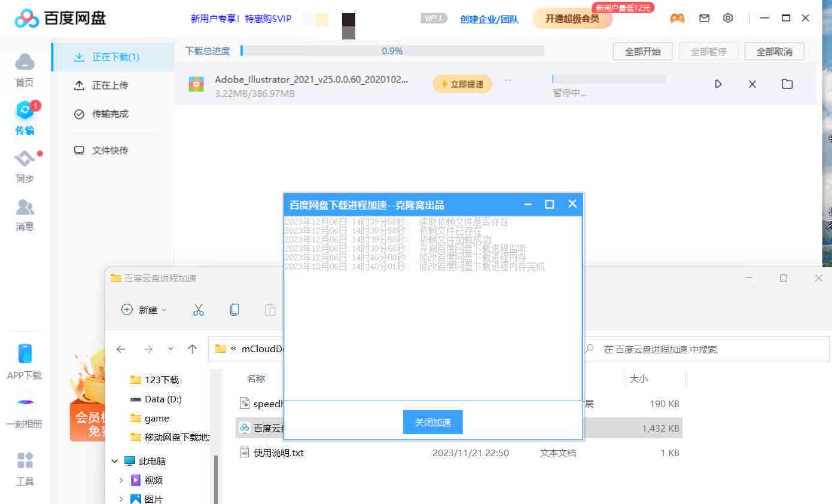This screenshot has height=504, width=832.
Task: Open the 创建企业/团队 link
Action: coord(489,19)
